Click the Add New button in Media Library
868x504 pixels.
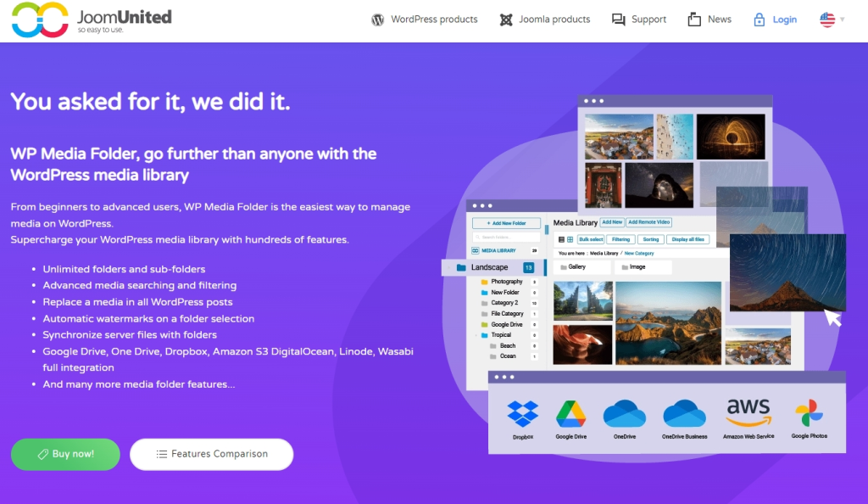[612, 222]
